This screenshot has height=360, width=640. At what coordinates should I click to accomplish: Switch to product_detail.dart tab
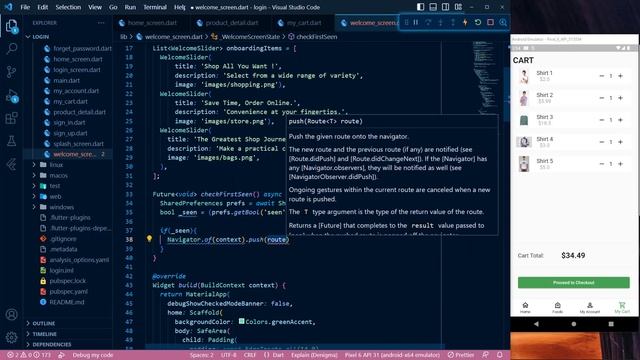tap(231, 23)
